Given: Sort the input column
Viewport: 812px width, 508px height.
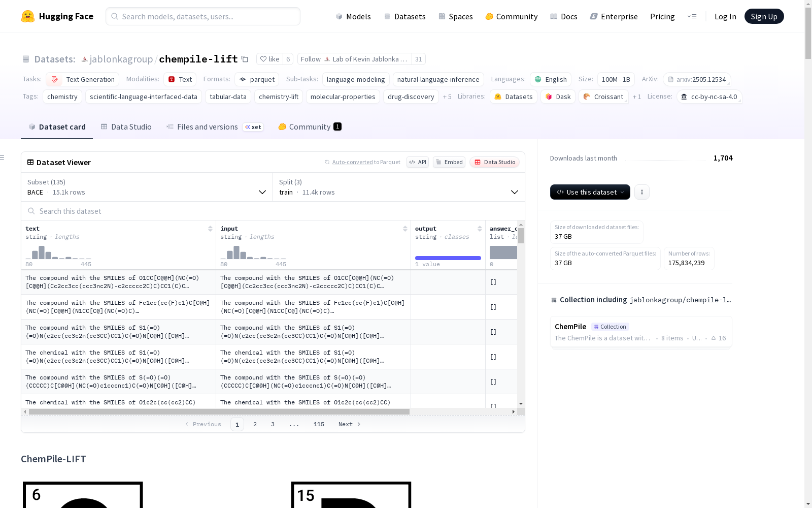Looking at the screenshot, I should pos(405,229).
